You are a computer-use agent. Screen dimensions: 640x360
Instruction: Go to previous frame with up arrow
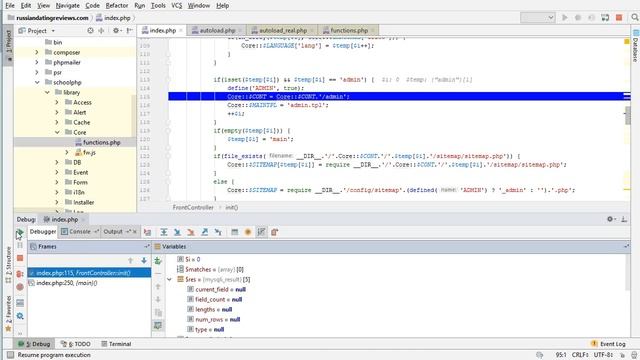[x=131, y=260]
